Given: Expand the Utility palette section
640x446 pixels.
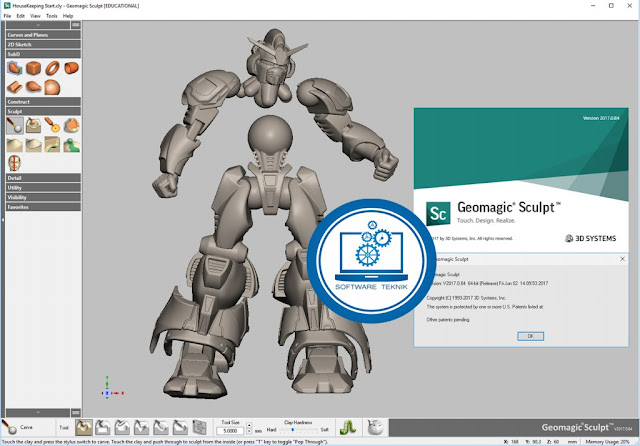Looking at the screenshot, I should [43, 188].
